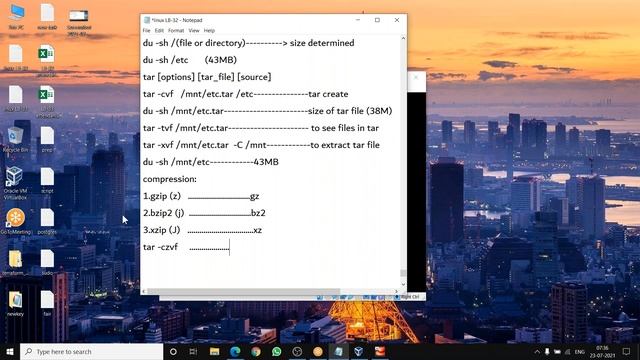Click the 'Right Ctrl' VirtualBox status label

click(x=410, y=297)
